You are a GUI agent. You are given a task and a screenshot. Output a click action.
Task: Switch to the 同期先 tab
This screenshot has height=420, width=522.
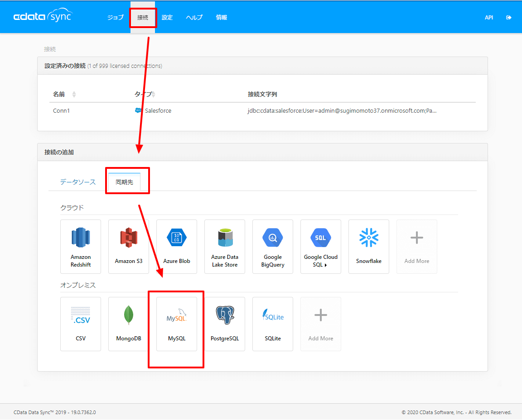[x=124, y=182]
